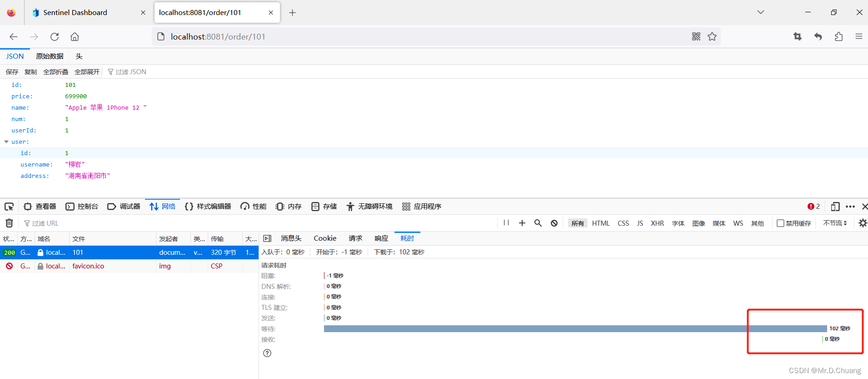The image size is (868, 379).
Task: Open the 调试器 debugger tab
Action: pos(124,207)
